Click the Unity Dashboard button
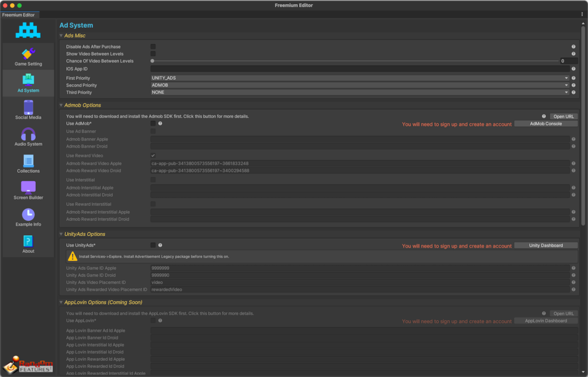Viewport: 588px width, 377px height. coord(546,245)
